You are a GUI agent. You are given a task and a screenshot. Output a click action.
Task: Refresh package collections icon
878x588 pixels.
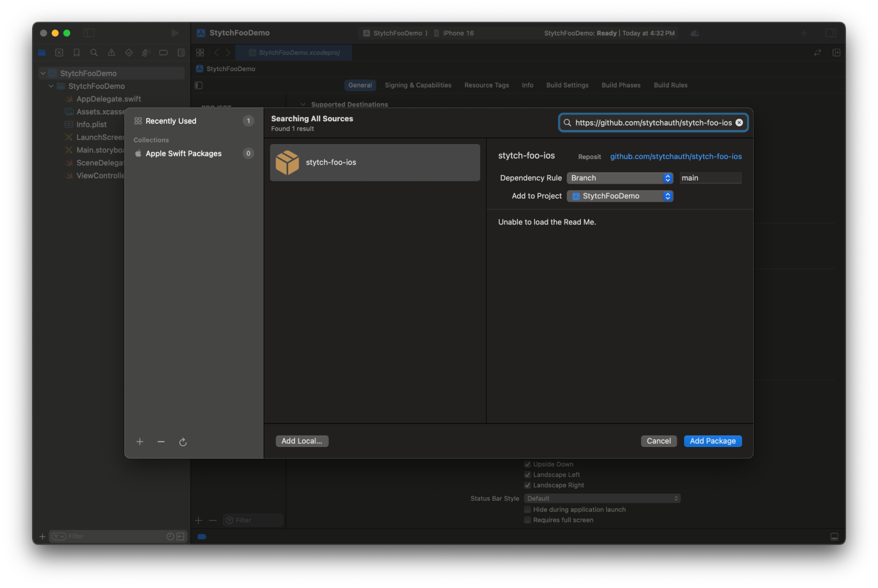[x=183, y=442]
